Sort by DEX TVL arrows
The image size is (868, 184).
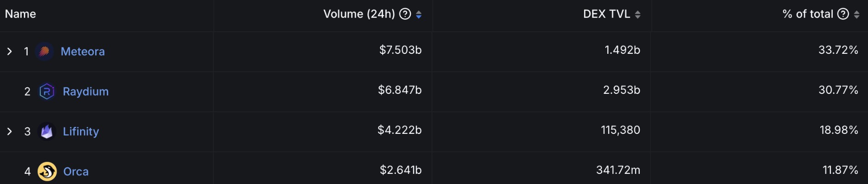click(638, 15)
